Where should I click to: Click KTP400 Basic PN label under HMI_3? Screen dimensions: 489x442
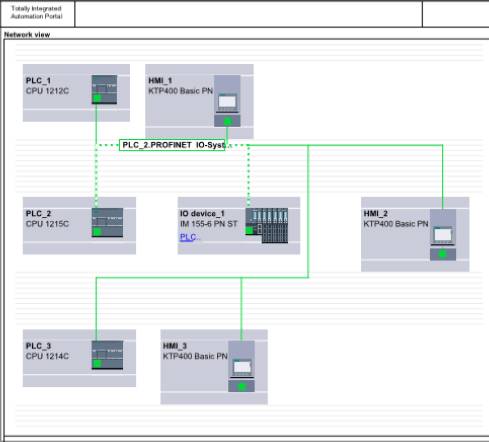click(x=195, y=356)
